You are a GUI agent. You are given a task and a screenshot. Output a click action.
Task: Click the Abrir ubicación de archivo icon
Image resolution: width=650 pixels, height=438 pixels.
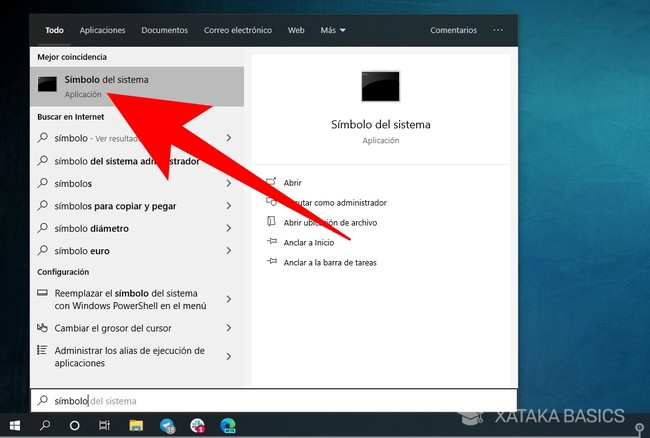pyautogui.click(x=271, y=222)
